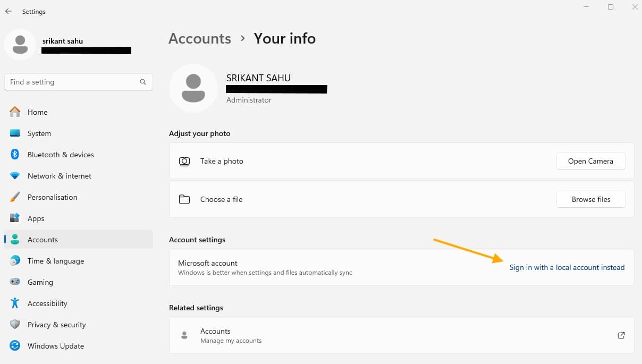Go to Windows Update section
The image size is (642, 364).
click(x=55, y=346)
